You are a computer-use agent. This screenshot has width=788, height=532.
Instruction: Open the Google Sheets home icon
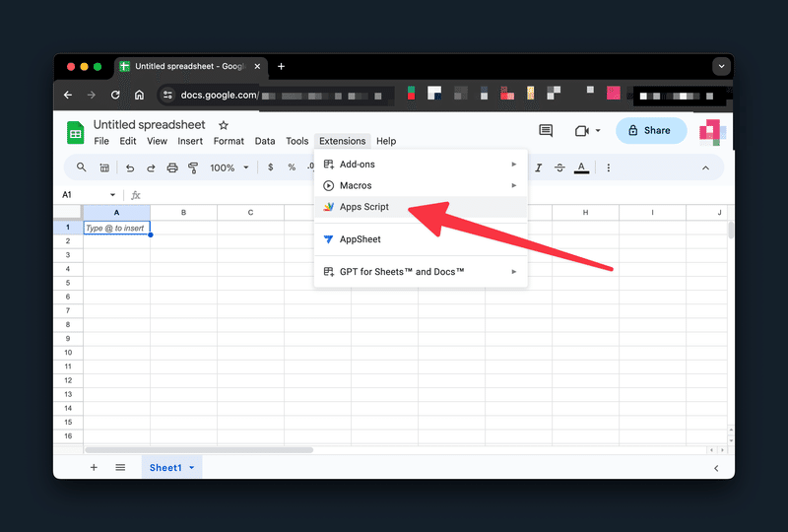(x=76, y=133)
